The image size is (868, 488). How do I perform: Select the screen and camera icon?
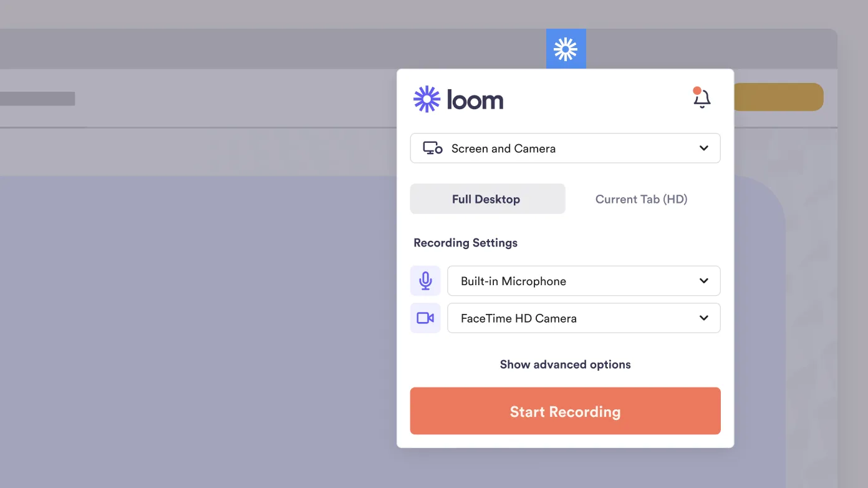coord(432,148)
